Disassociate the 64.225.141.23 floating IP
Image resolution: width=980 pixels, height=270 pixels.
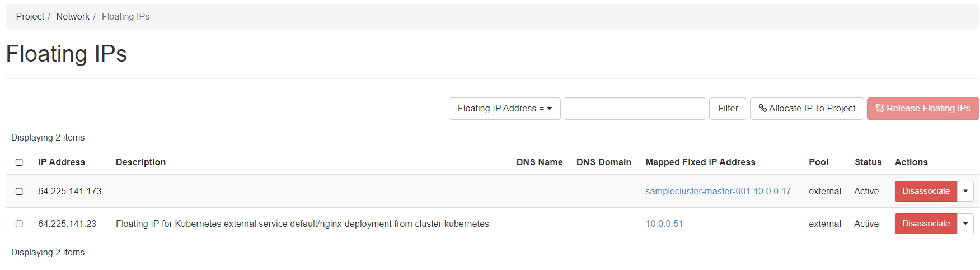click(x=926, y=224)
